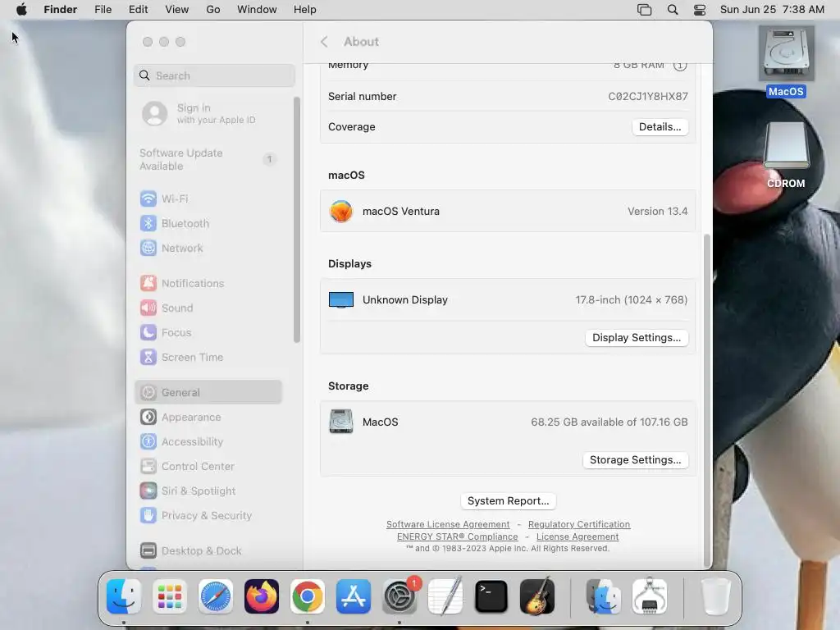Click the Unknown Display row
The image size is (840, 630).
click(x=508, y=300)
